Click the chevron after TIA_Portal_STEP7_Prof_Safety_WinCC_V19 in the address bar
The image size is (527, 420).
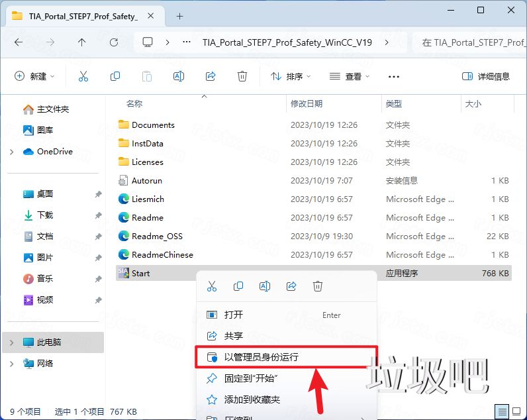point(387,42)
